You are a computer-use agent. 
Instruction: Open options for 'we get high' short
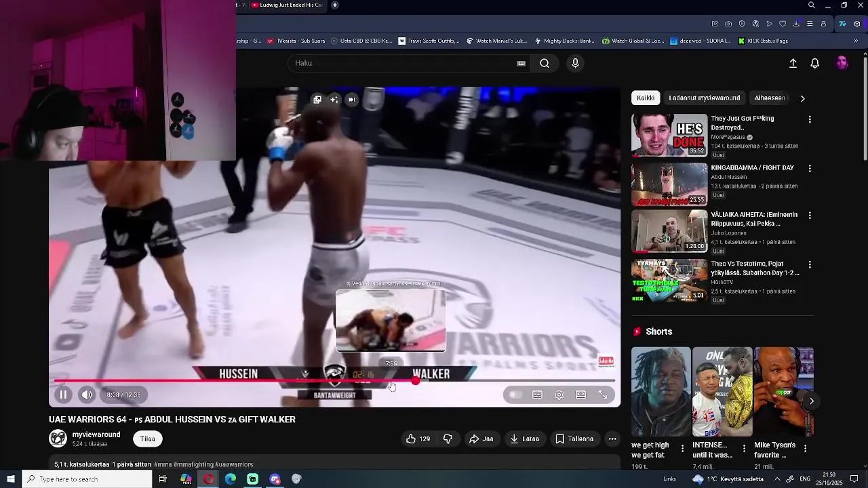[x=684, y=449]
